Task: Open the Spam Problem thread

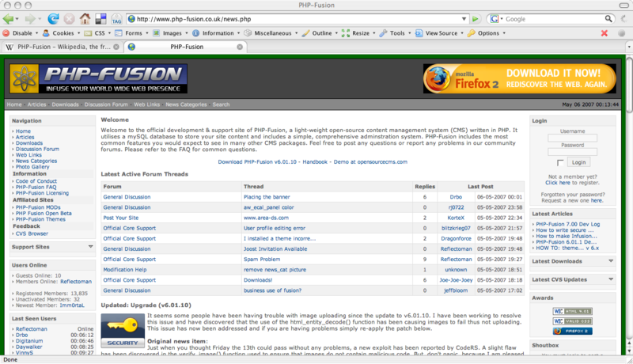Action: [262, 260]
